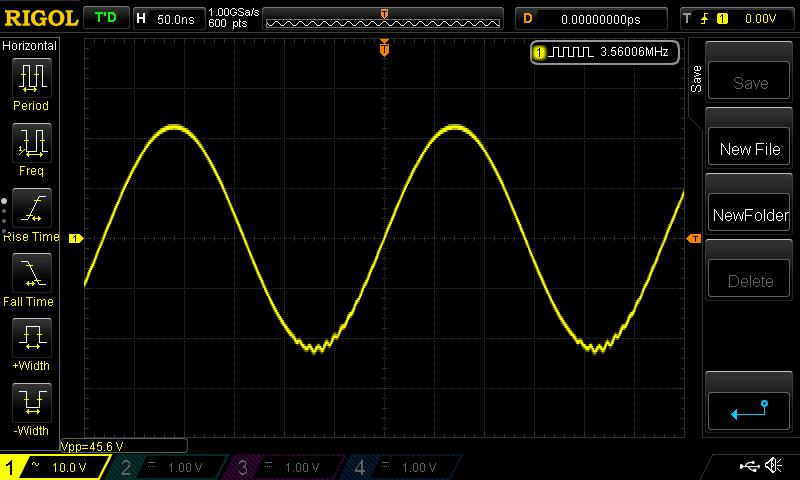800x480 pixels.
Task: Click the channel 1 ground level marker
Action: (76, 238)
